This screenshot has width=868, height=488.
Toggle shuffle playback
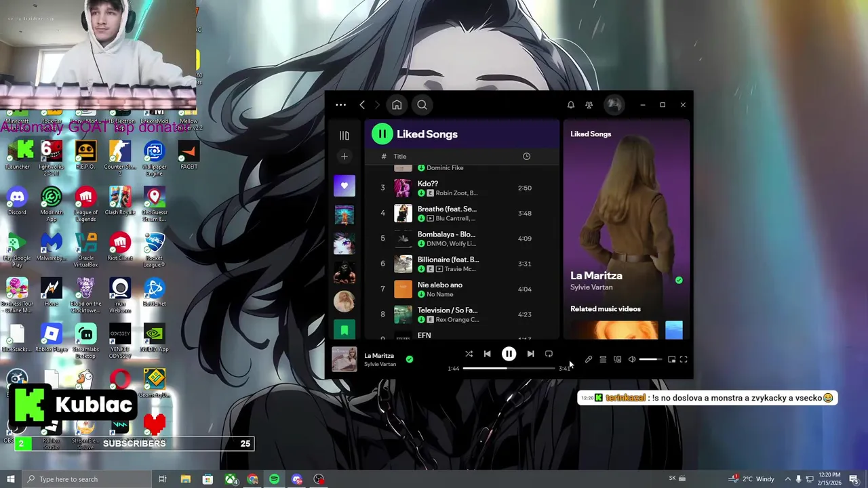click(x=469, y=354)
